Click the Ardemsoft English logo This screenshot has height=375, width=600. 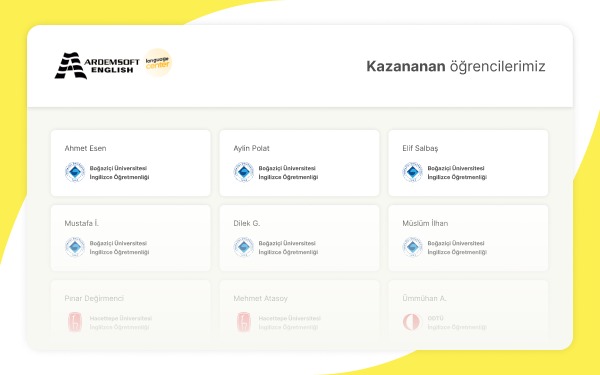coord(97,65)
